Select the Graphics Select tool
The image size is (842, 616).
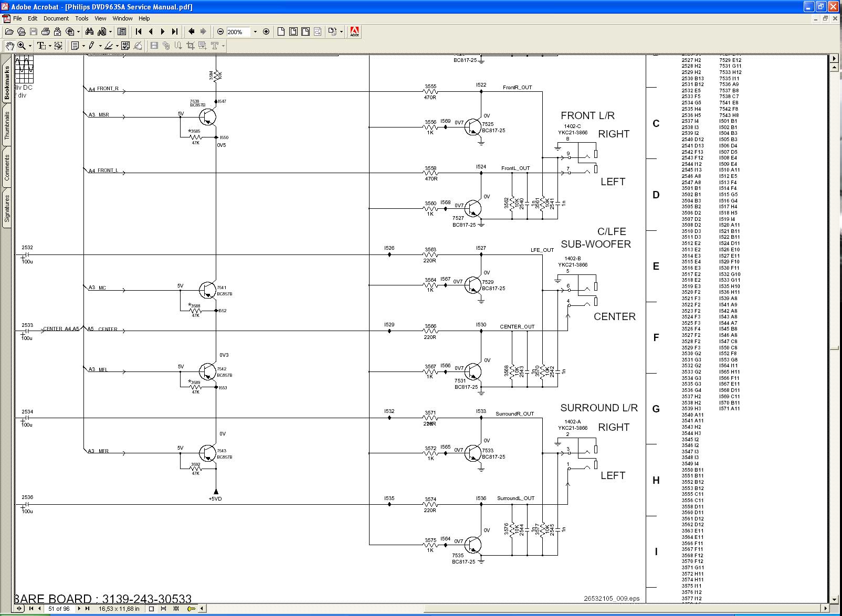click(58, 46)
